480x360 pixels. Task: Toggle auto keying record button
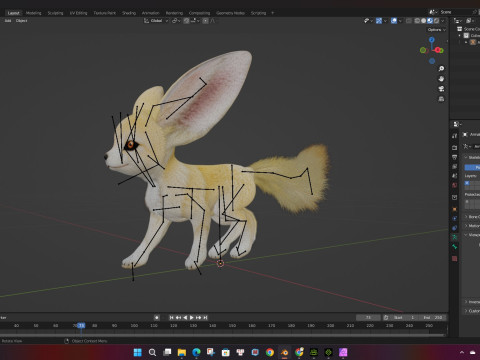click(x=157, y=317)
